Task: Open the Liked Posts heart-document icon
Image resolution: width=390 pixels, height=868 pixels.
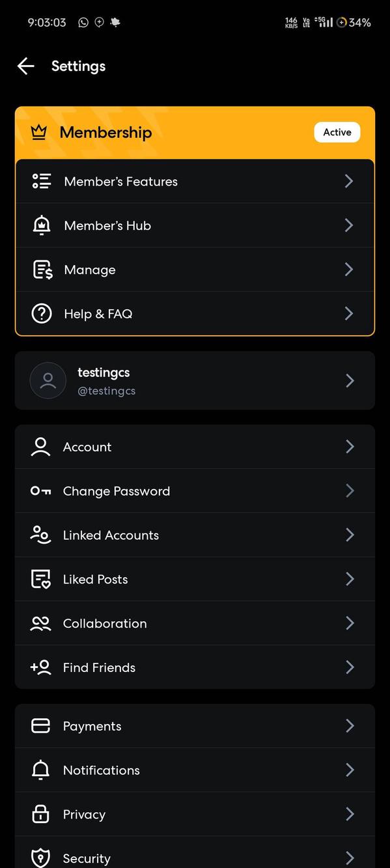Action: (40, 579)
